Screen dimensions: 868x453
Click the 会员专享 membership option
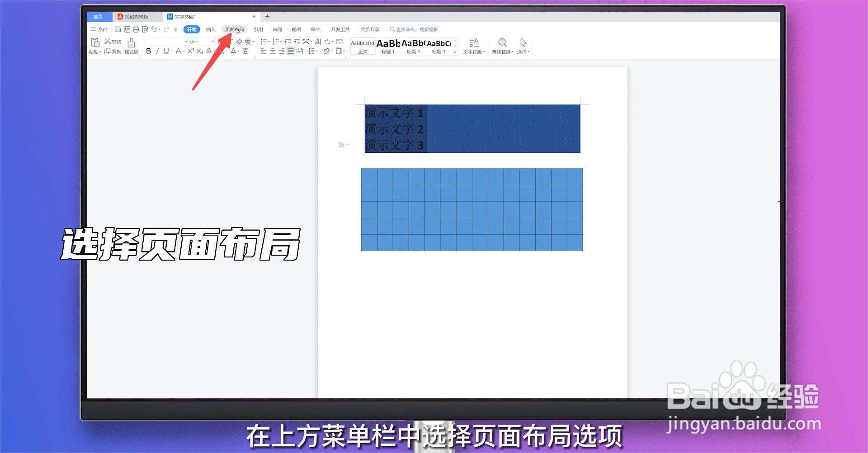(370, 29)
